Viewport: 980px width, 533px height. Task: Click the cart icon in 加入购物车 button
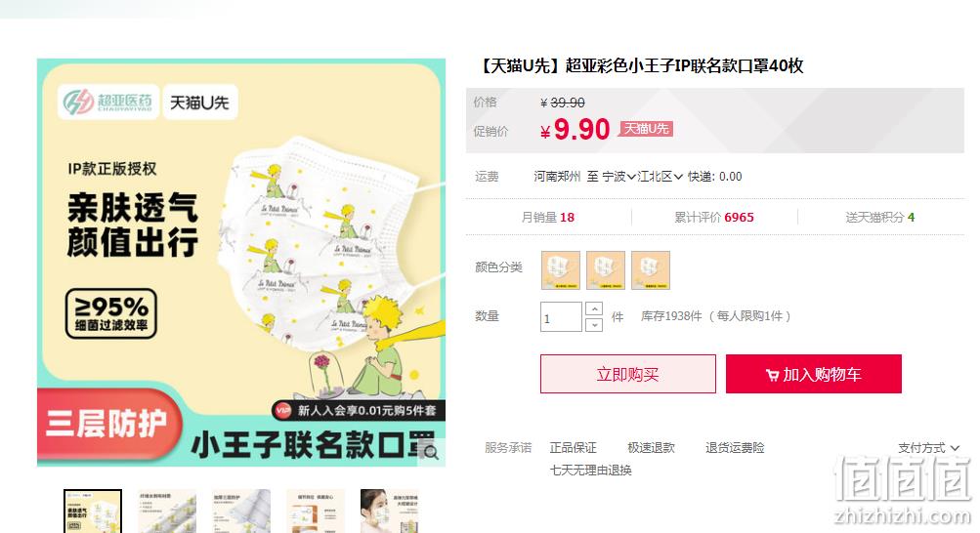point(772,375)
